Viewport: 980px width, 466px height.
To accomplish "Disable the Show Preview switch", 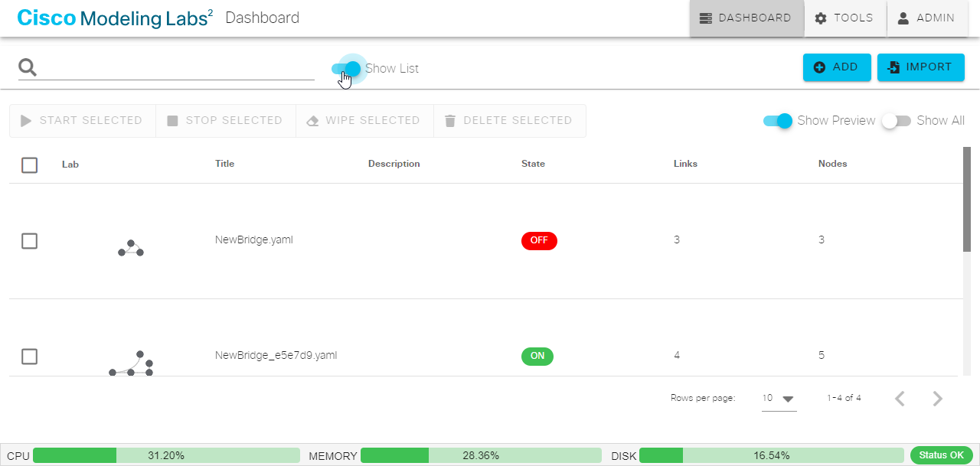I will 778,121.
